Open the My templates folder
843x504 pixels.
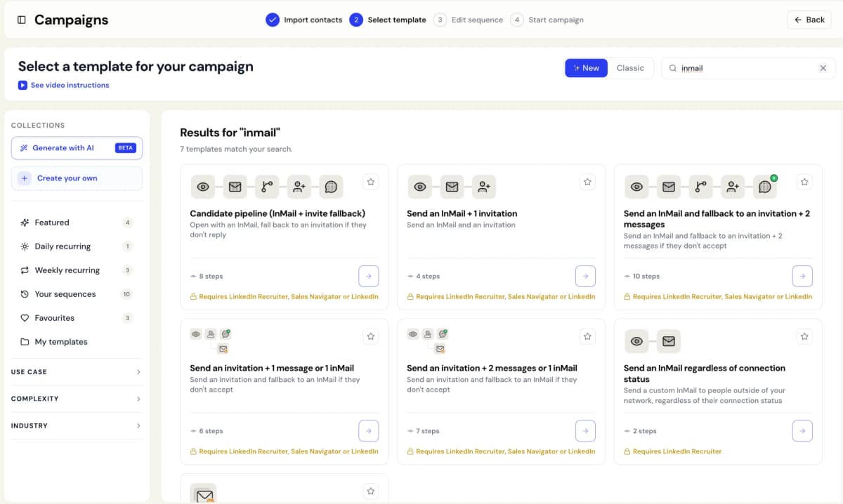(x=77, y=342)
